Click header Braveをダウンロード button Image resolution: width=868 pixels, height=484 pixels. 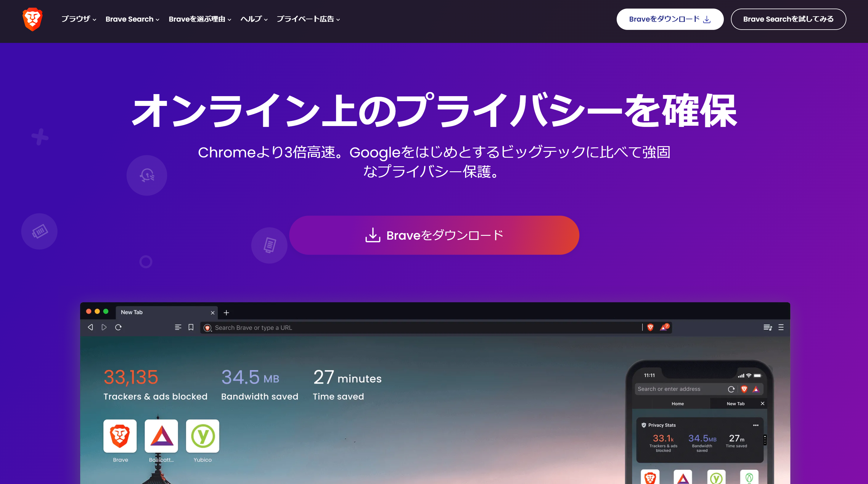point(670,19)
